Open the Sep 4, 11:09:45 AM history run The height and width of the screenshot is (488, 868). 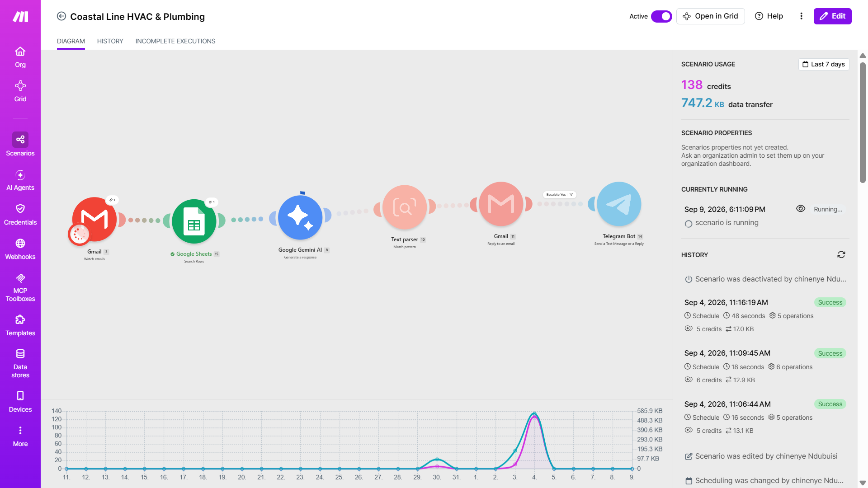click(x=765, y=366)
